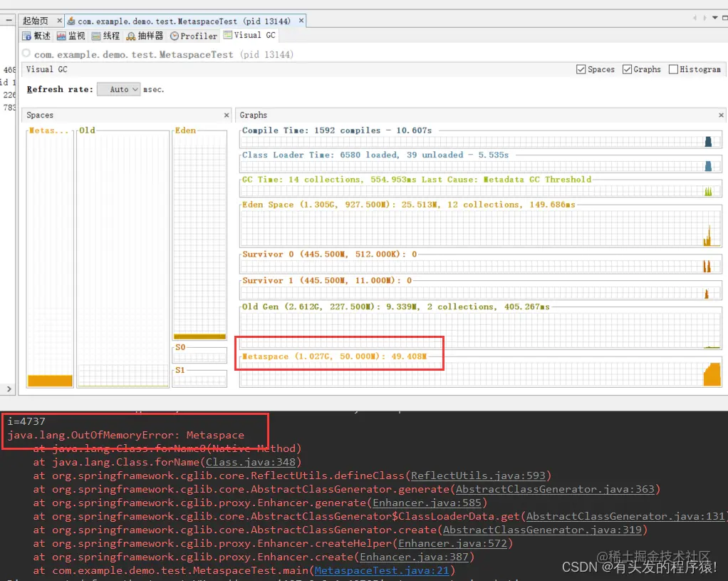Close the MetaspaceTest (pid 13144) tab
Viewport: 728px width, 581px height.
tap(301, 21)
